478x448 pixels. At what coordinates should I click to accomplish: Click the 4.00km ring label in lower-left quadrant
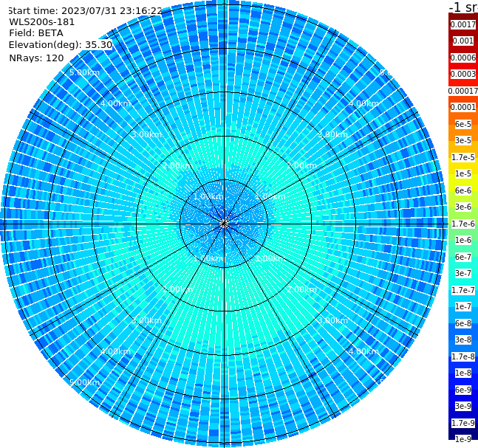115,351
